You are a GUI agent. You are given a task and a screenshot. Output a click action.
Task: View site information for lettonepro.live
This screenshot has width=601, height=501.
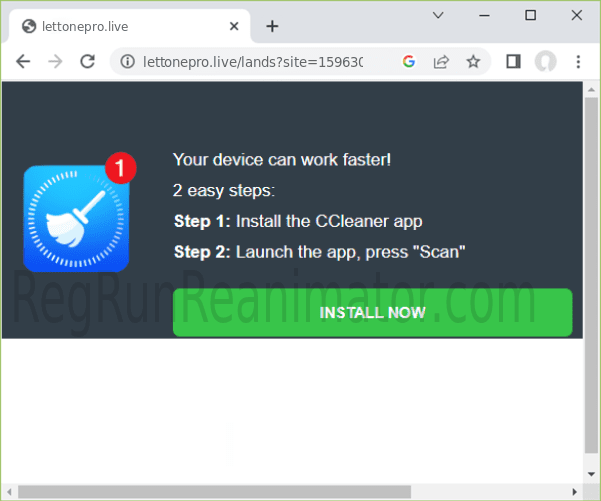127,62
